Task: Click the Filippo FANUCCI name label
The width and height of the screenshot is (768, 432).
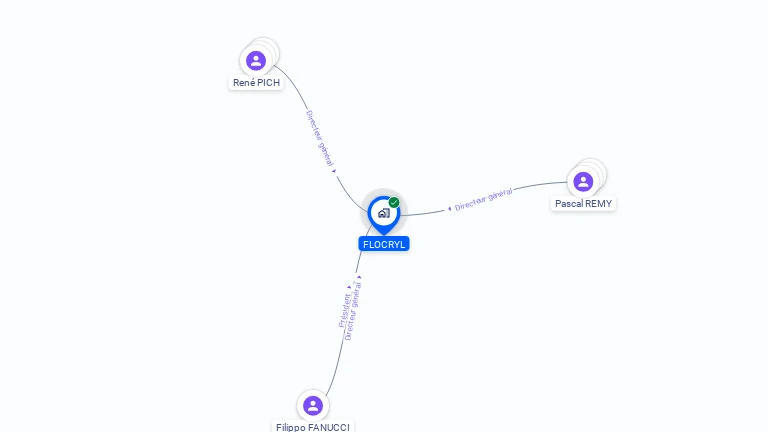Action: tap(313, 427)
